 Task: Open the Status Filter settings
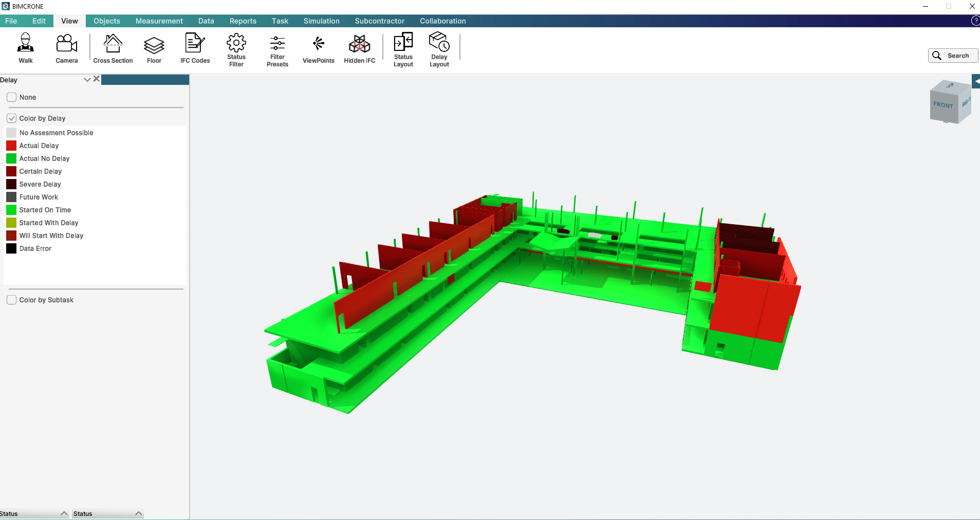(x=236, y=49)
